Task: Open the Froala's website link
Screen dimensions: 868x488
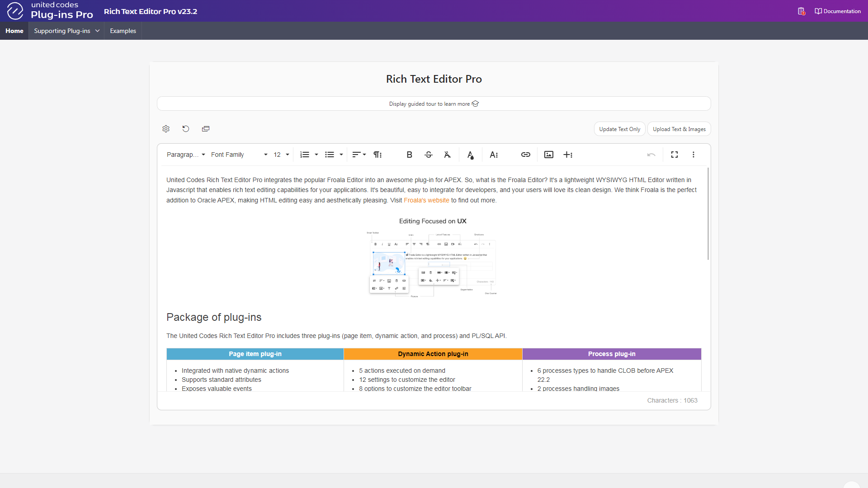Action: click(x=426, y=200)
